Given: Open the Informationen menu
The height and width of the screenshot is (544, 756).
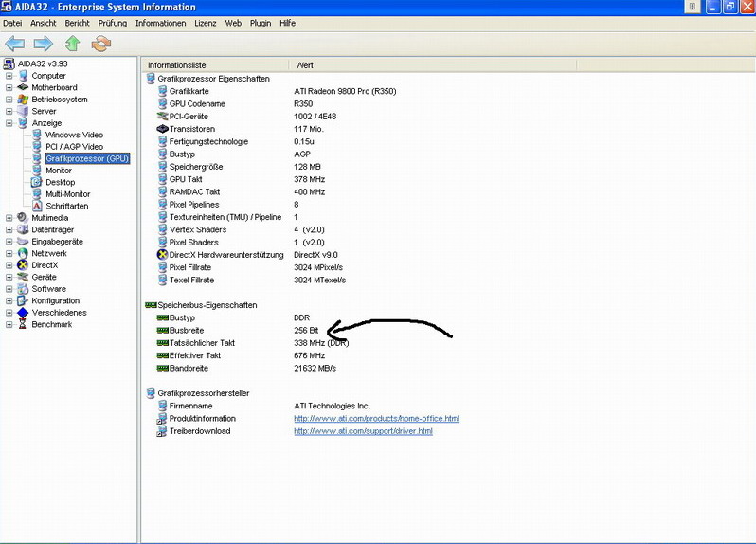Looking at the screenshot, I should click(160, 23).
